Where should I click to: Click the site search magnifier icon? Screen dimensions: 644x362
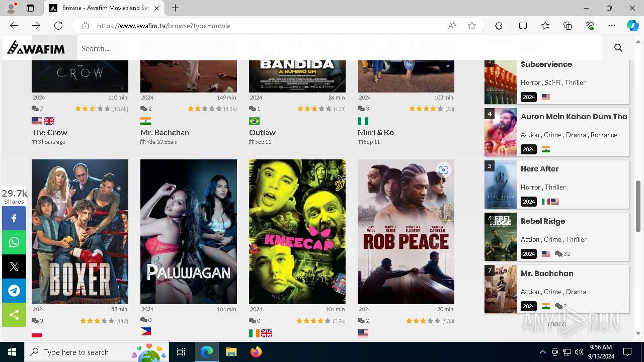pyautogui.click(x=618, y=48)
